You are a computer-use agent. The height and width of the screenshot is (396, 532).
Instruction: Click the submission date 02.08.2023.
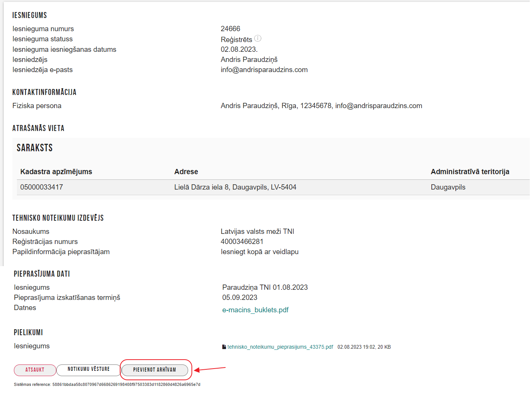click(x=239, y=49)
